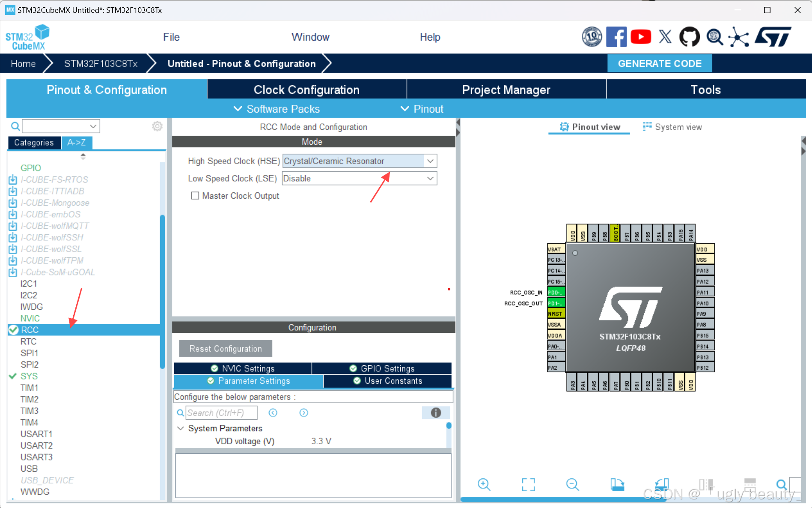Switch to System view
This screenshot has height=508, width=812.
pyautogui.click(x=672, y=127)
